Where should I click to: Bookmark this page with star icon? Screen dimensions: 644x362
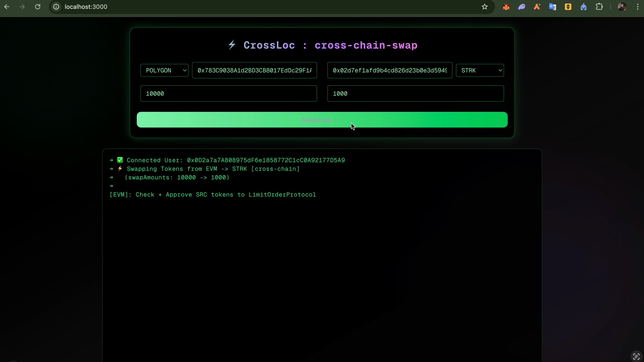click(x=485, y=7)
